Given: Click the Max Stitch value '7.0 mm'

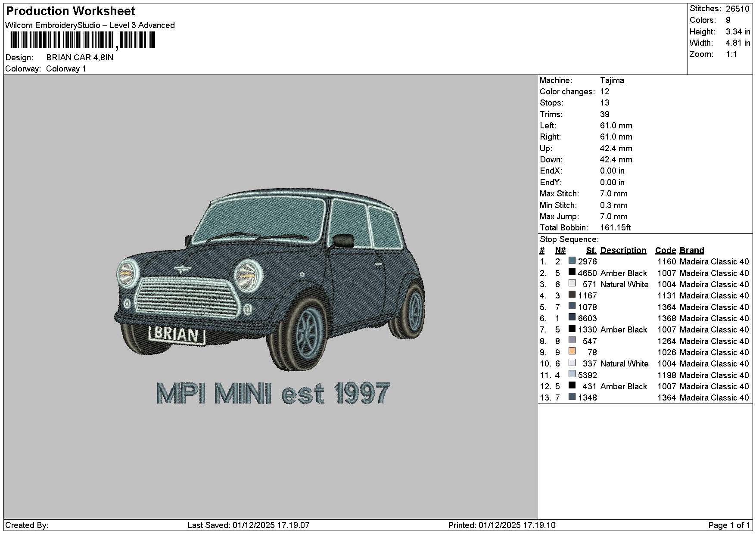Looking at the screenshot, I should pos(614,193).
